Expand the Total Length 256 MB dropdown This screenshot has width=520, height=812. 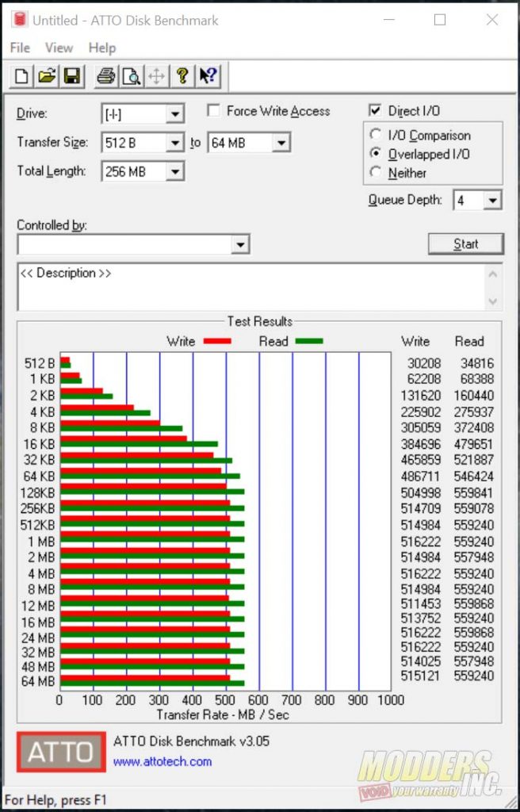[x=174, y=171]
